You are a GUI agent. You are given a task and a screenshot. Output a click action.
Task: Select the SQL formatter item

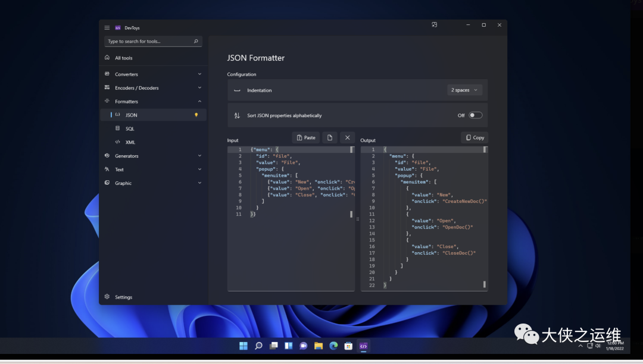click(x=154, y=128)
